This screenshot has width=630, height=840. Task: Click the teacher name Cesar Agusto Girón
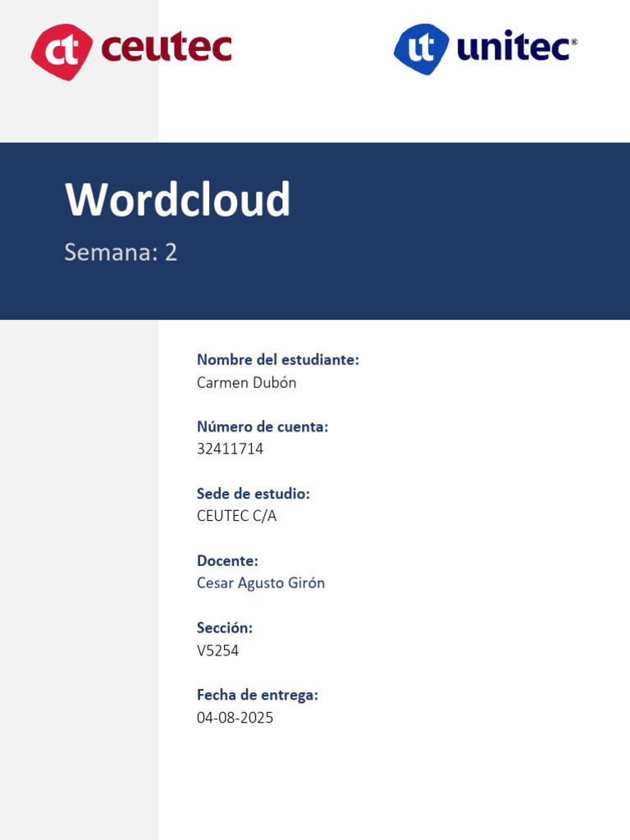pyautogui.click(x=261, y=583)
